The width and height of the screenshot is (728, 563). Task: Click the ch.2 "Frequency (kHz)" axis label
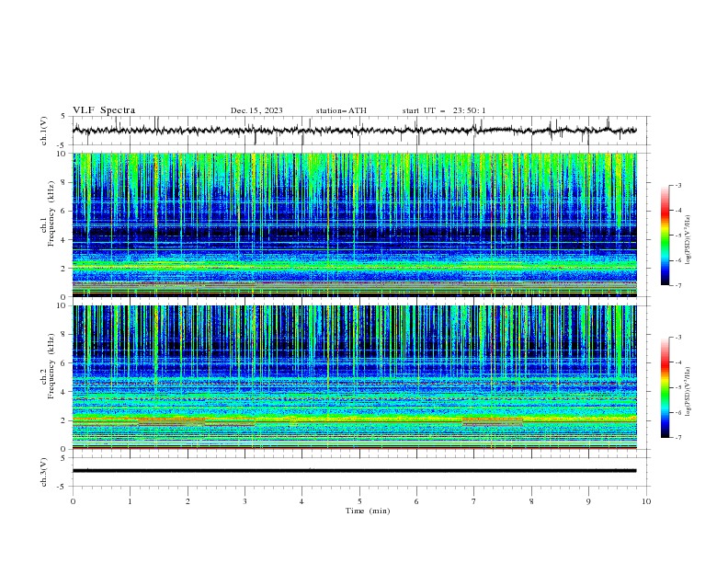tap(51, 366)
